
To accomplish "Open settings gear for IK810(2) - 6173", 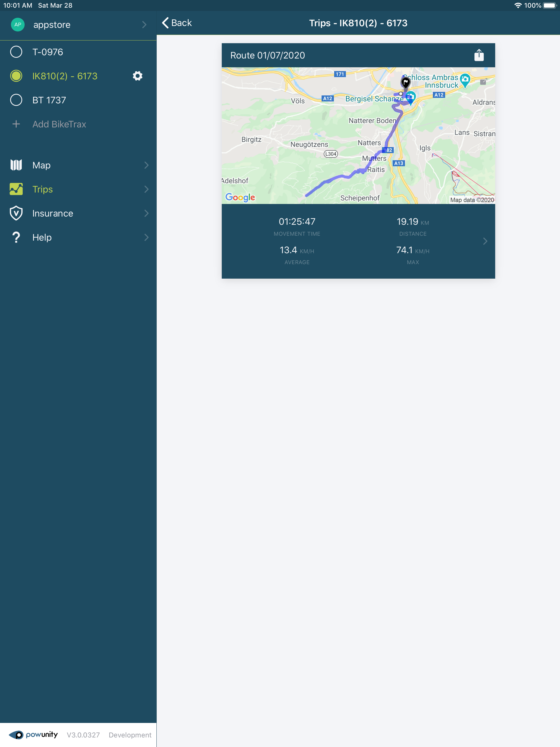I will pos(138,76).
